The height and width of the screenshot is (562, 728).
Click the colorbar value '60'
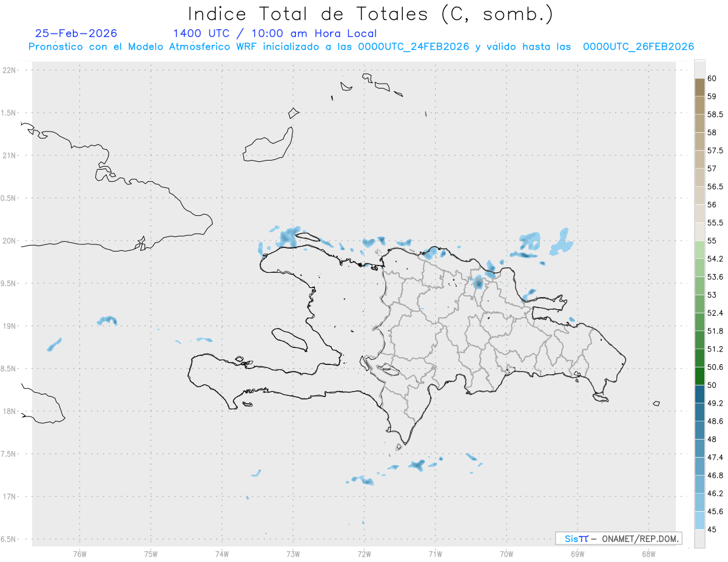[712, 78]
